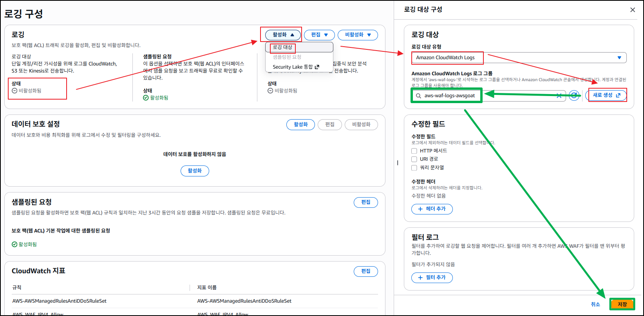Click 새로 생성 to create a log group
Screen dimensions: 644x316
pyautogui.click(x=606, y=95)
